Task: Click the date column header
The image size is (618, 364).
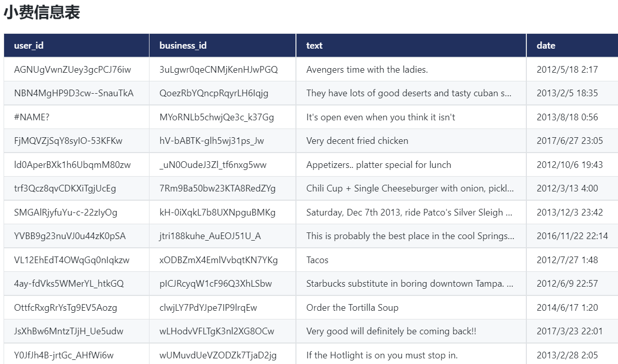Action: [x=546, y=46]
